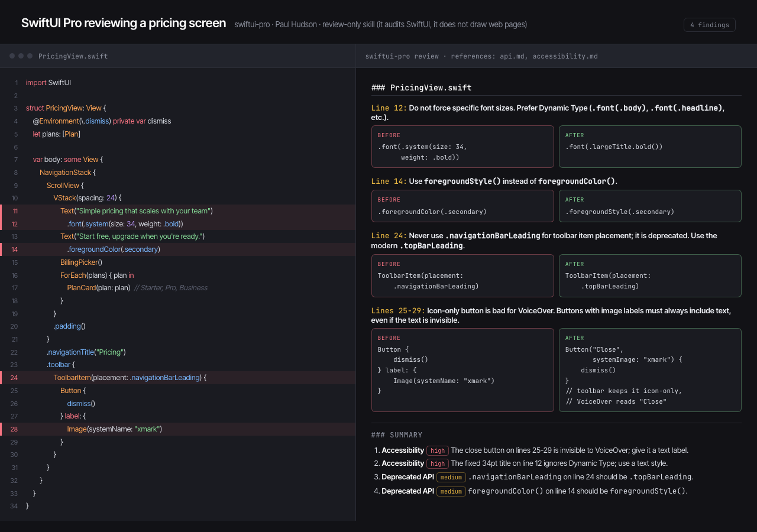
Task: Click highlighted line ToolbarItem(placement: .navigationBarLeading)
Action: pos(130,378)
